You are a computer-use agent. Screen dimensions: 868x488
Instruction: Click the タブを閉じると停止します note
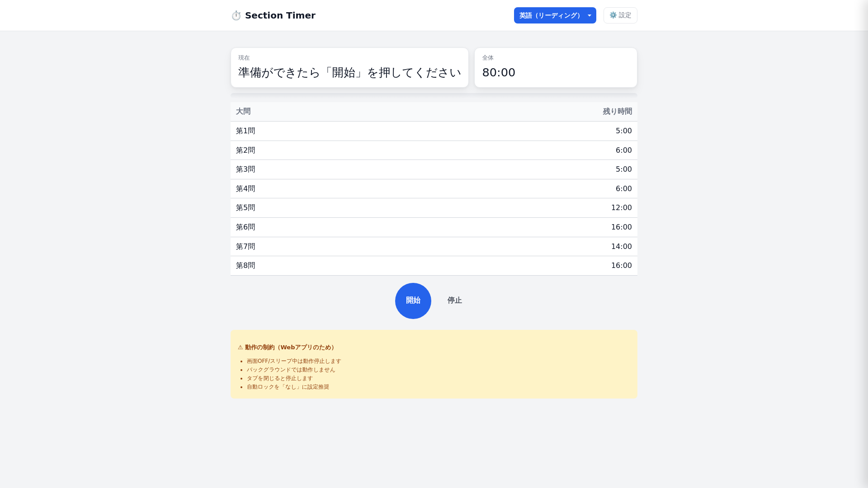280,378
